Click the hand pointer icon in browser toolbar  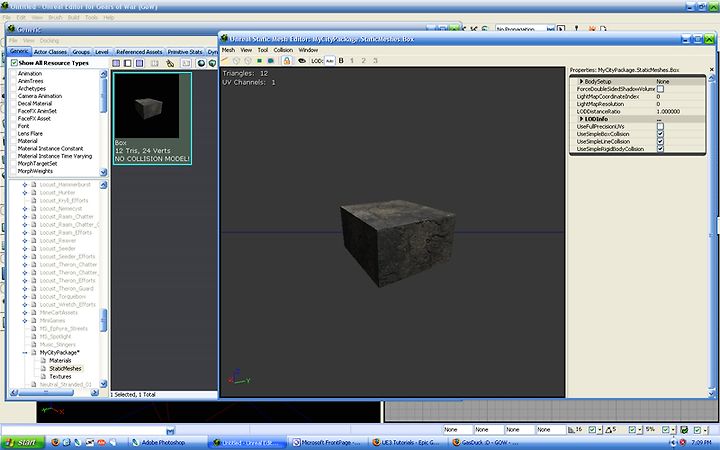point(170,63)
